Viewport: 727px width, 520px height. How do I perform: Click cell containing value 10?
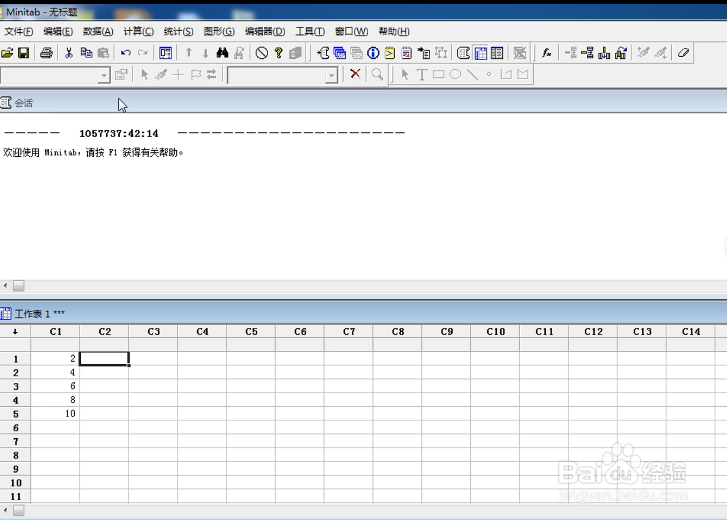pos(55,414)
